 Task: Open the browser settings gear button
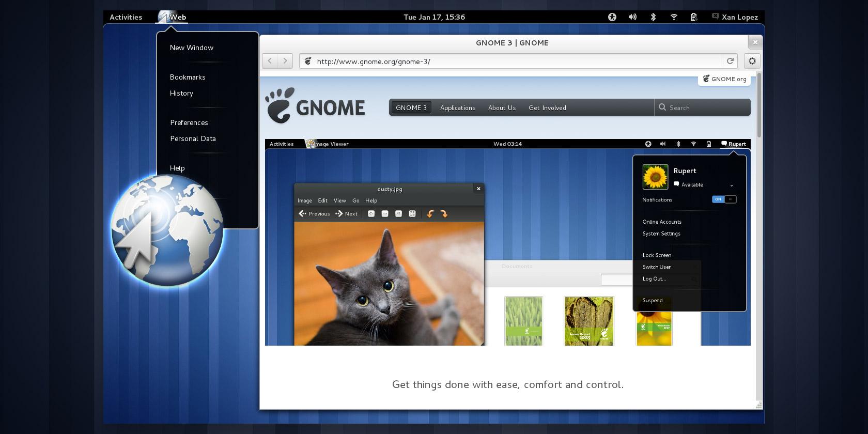pyautogui.click(x=752, y=61)
